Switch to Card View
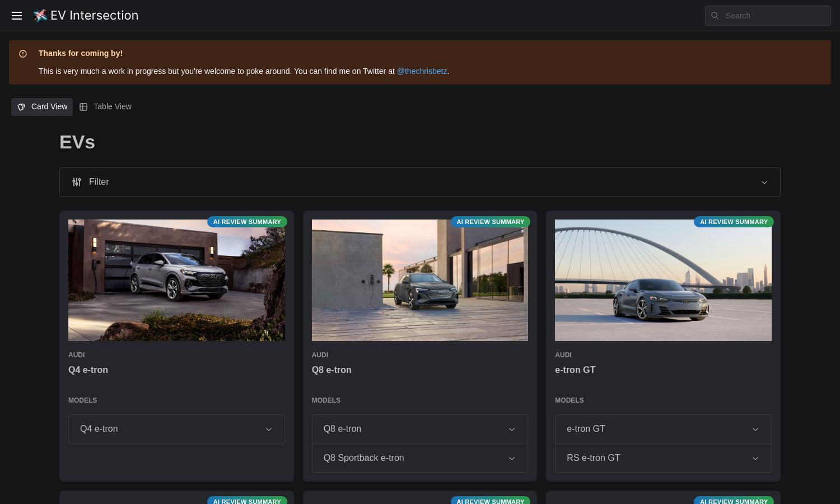 (x=42, y=107)
